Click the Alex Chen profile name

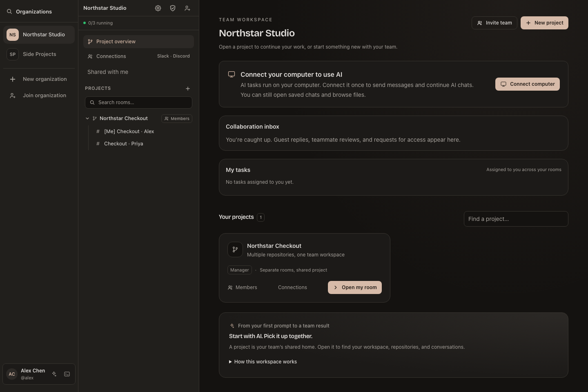(x=33, y=371)
